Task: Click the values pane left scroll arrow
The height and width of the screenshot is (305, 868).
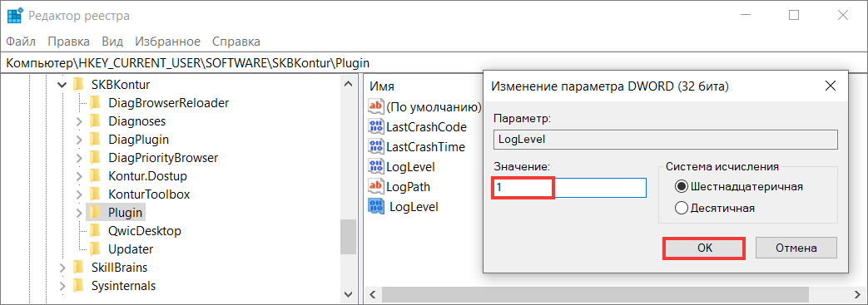Action: [373, 294]
